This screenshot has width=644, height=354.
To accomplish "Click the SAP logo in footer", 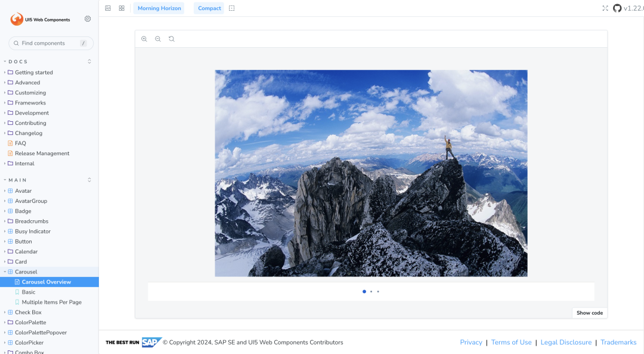I will [x=151, y=342].
